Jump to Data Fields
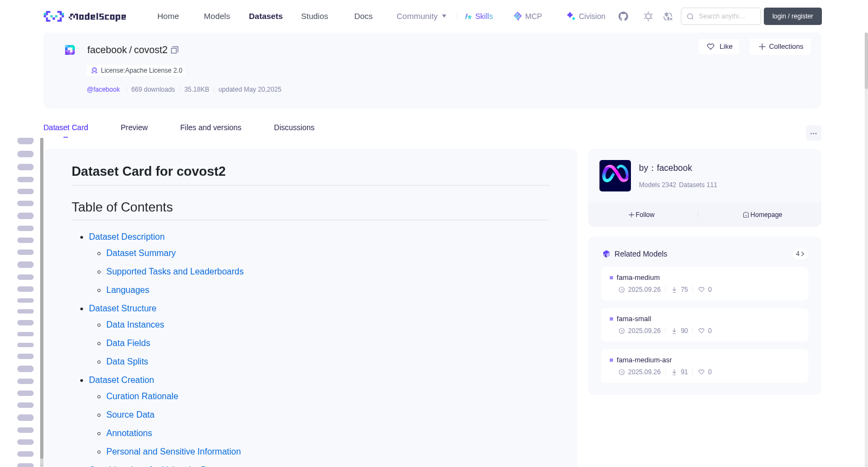 coord(128,343)
